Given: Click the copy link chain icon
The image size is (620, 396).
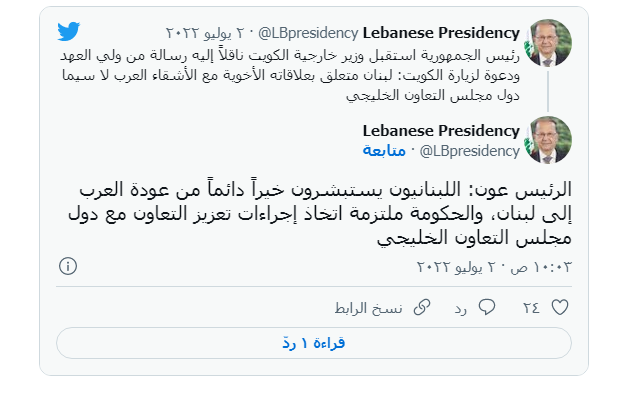Looking at the screenshot, I should click(x=422, y=307).
